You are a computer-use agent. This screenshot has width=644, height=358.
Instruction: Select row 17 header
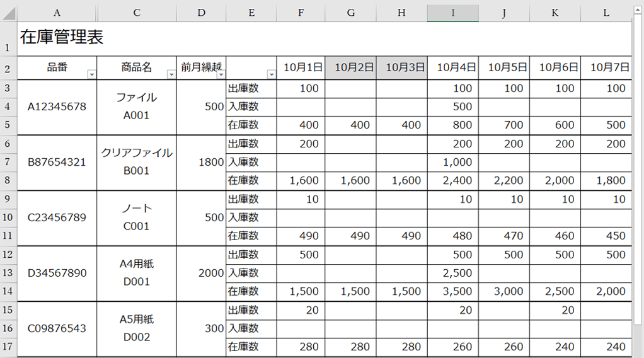[8, 347]
